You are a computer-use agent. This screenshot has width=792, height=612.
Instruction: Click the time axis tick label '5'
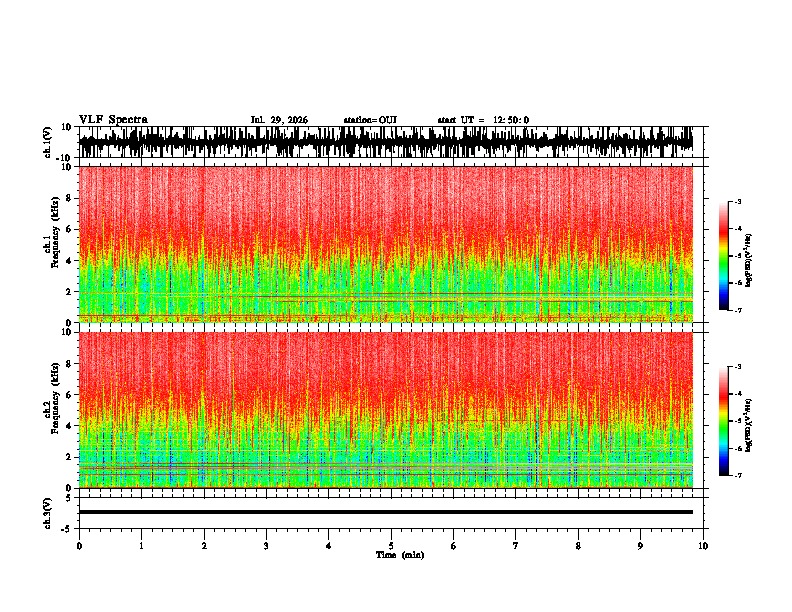pyautogui.click(x=391, y=546)
